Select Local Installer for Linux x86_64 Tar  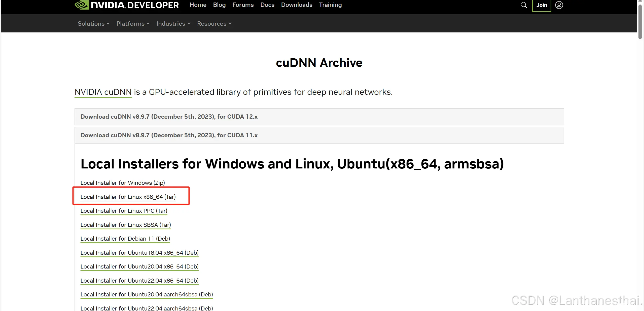[128, 197]
